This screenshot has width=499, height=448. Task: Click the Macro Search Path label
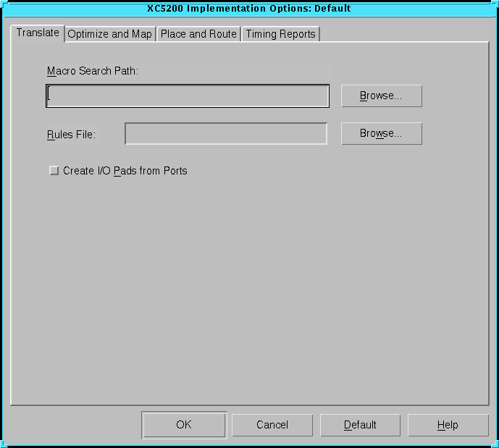point(92,71)
